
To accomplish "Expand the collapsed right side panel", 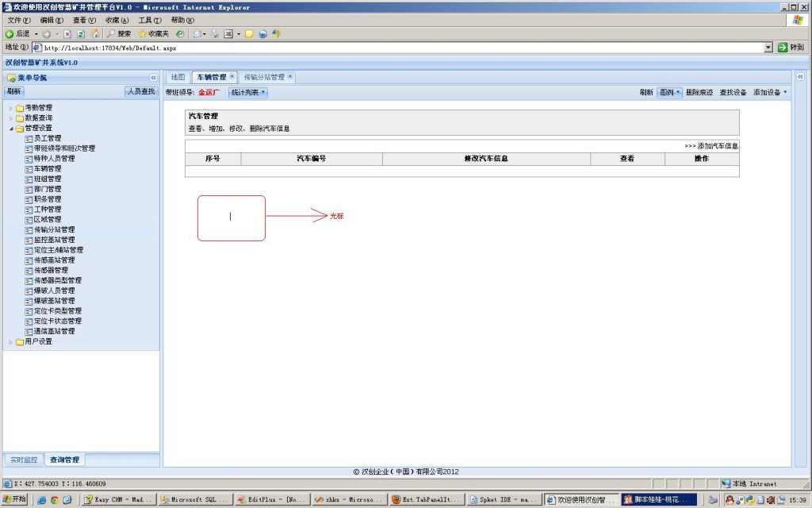I will pyautogui.click(x=800, y=77).
